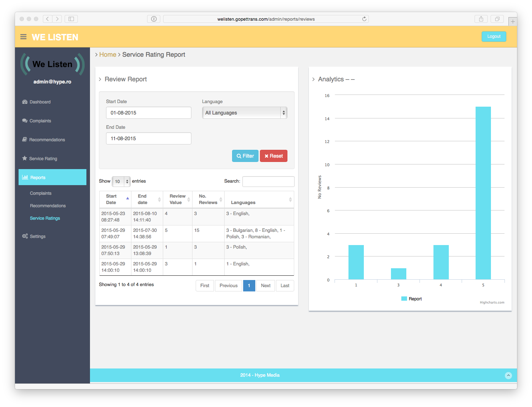Click the browser share icon
The width and height of the screenshot is (532, 407).
(x=481, y=19)
